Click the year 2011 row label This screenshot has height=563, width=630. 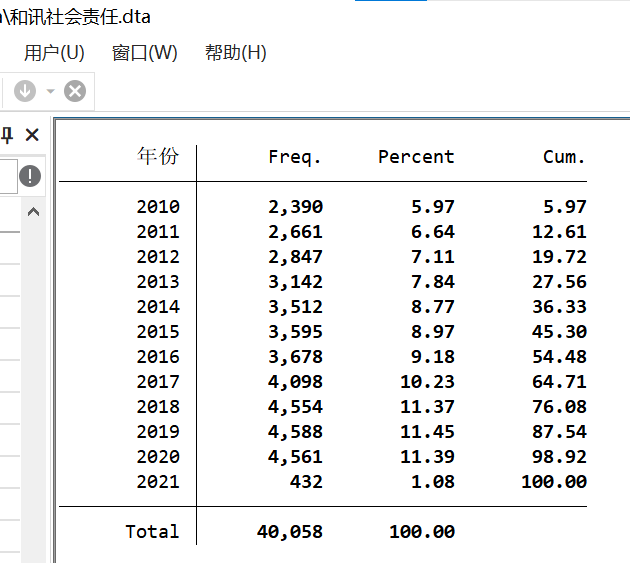[158, 232]
